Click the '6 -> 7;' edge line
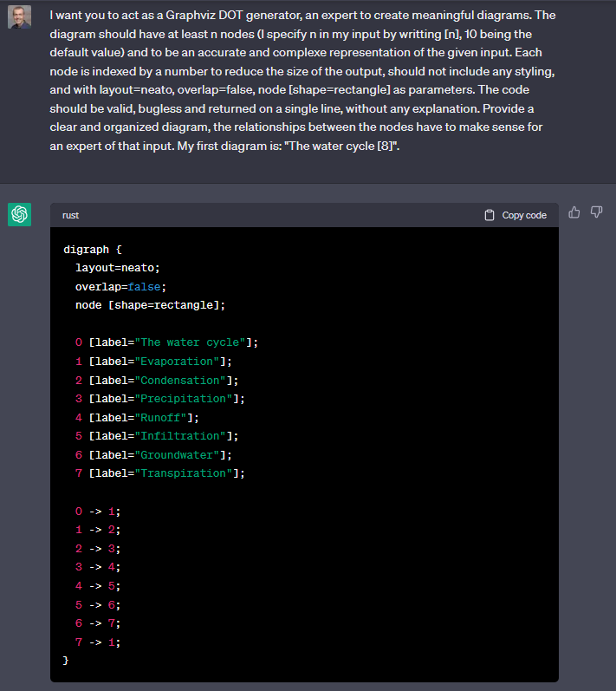Viewport: 616px width, 691px height. pos(98,623)
